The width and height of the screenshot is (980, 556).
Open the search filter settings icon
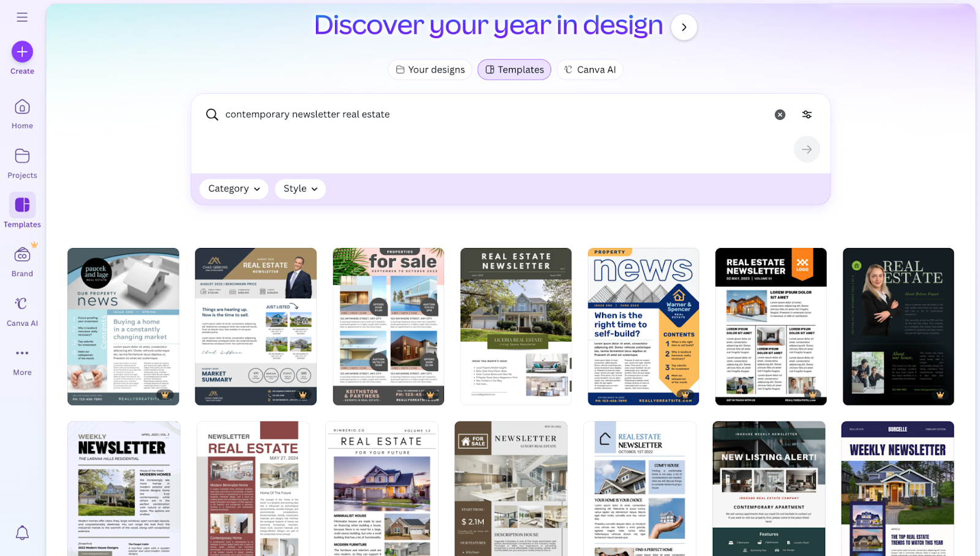[x=807, y=115]
